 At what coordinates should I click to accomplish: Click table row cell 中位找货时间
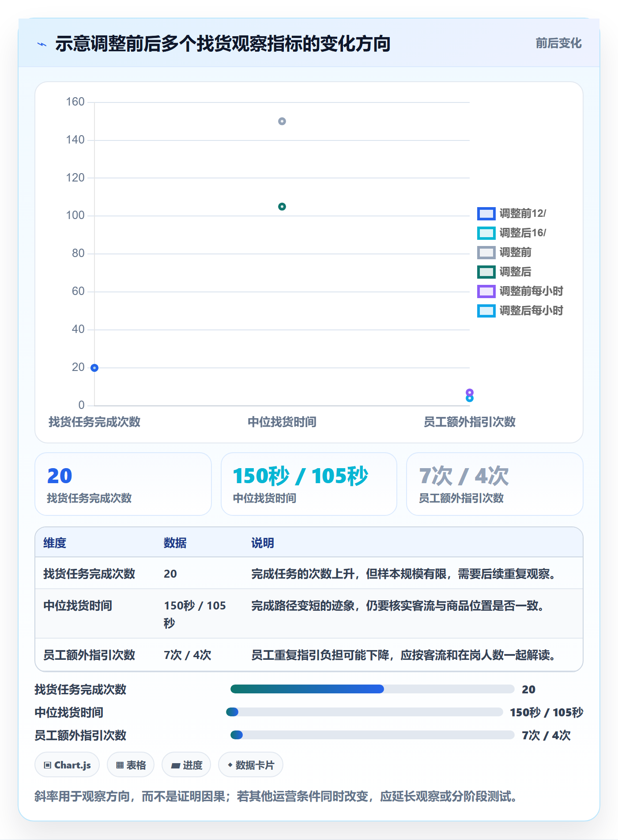(78, 605)
